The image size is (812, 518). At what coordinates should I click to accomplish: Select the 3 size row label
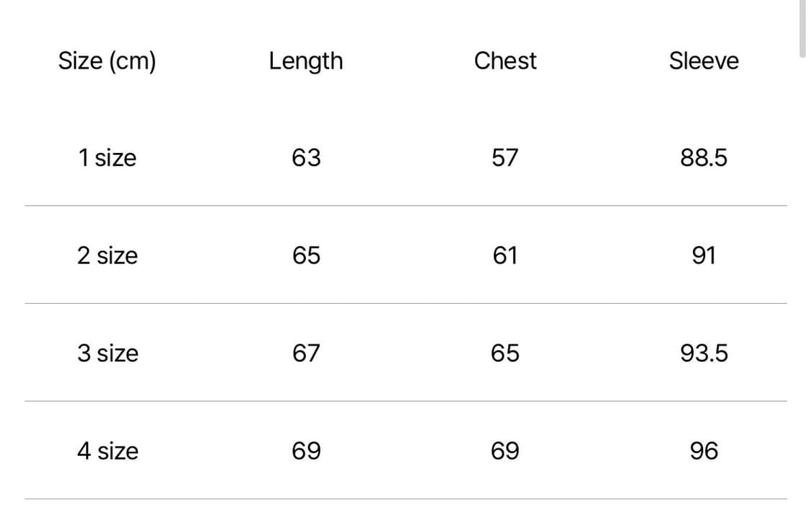click(107, 354)
